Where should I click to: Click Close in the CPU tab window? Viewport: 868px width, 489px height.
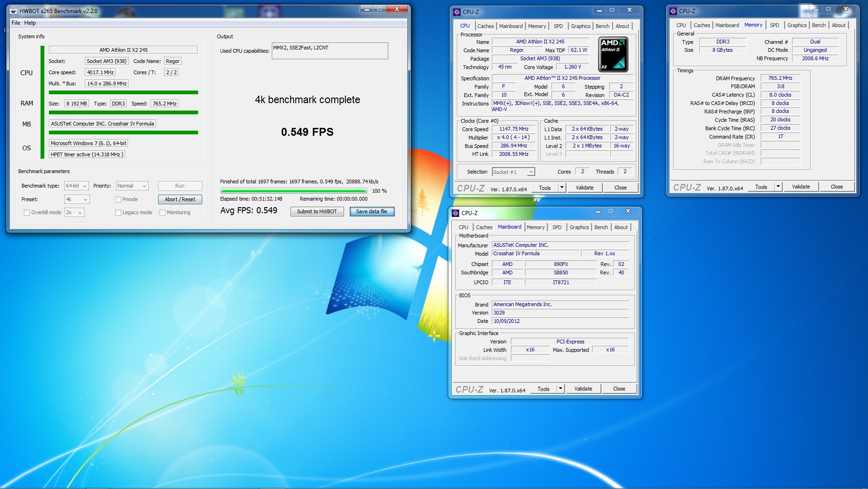click(x=620, y=188)
